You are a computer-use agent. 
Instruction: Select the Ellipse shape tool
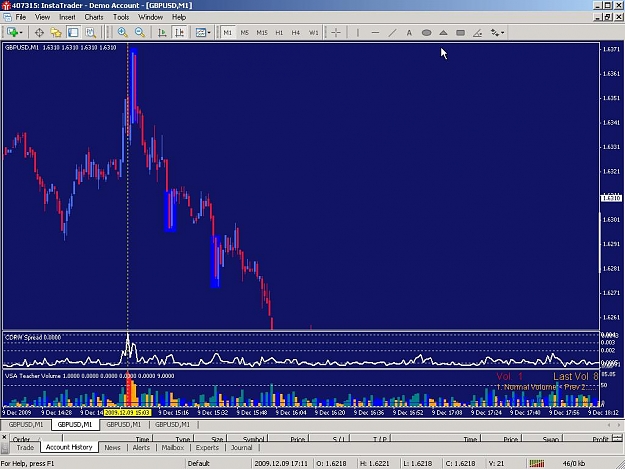426,33
